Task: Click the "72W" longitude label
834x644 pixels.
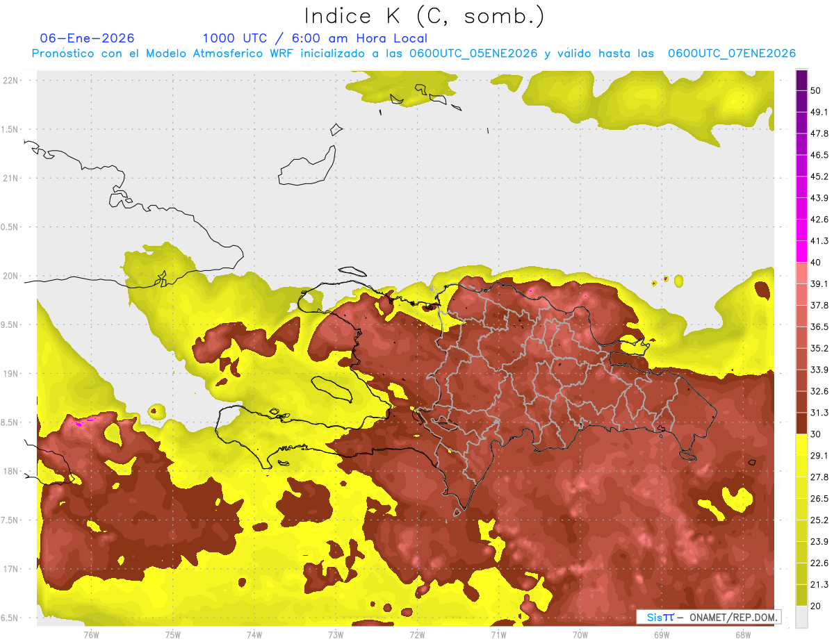Action: [x=417, y=635]
